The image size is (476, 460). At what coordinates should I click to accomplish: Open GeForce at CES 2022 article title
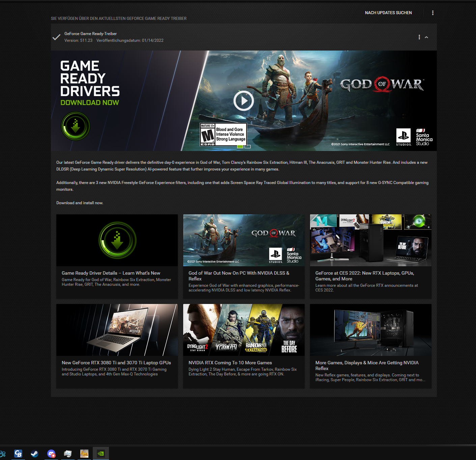pyautogui.click(x=365, y=276)
